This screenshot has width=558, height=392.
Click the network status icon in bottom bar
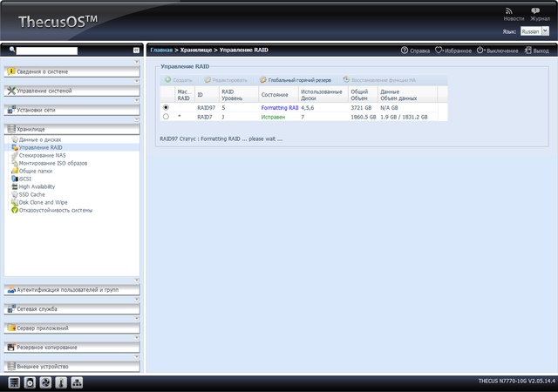click(x=78, y=382)
